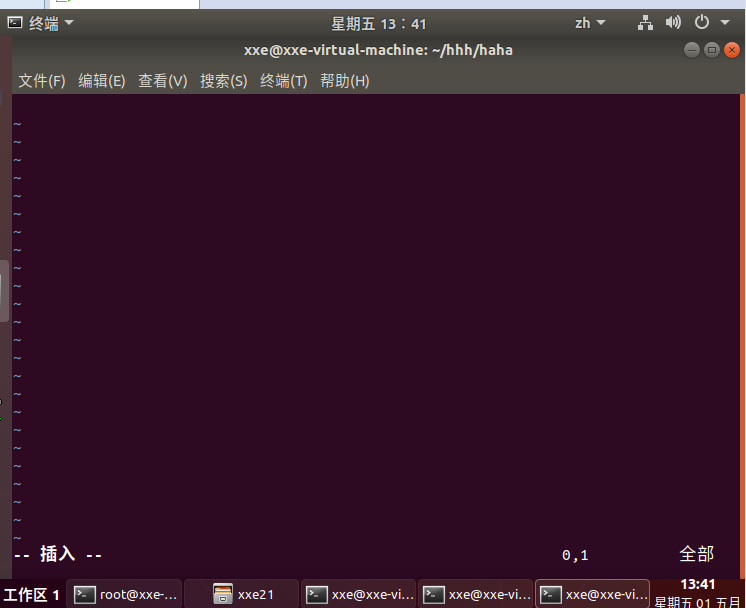The image size is (746, 608).
Task: Maximize the terminal window
Action: click(x=712, y=50)
